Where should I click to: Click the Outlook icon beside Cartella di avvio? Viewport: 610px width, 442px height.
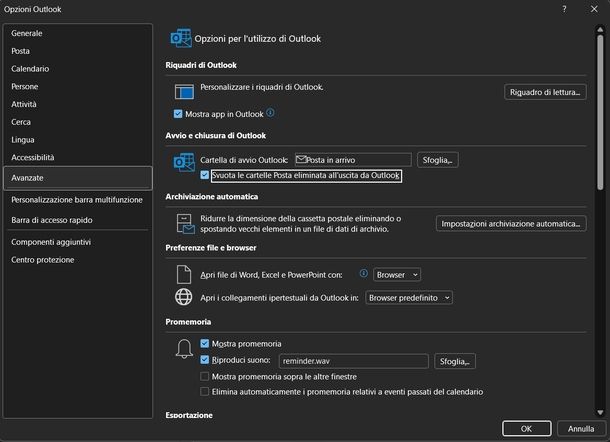click(184, 162)
